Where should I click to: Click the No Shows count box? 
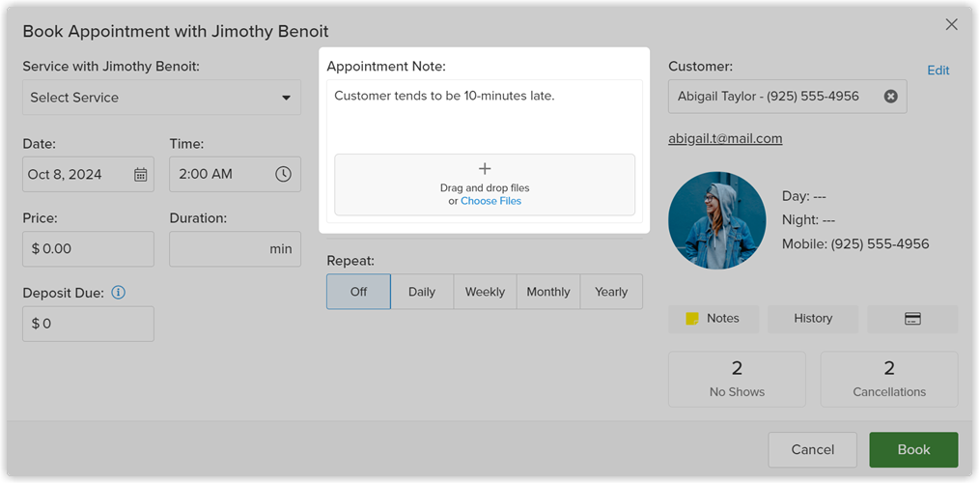(x=737, y=379)
